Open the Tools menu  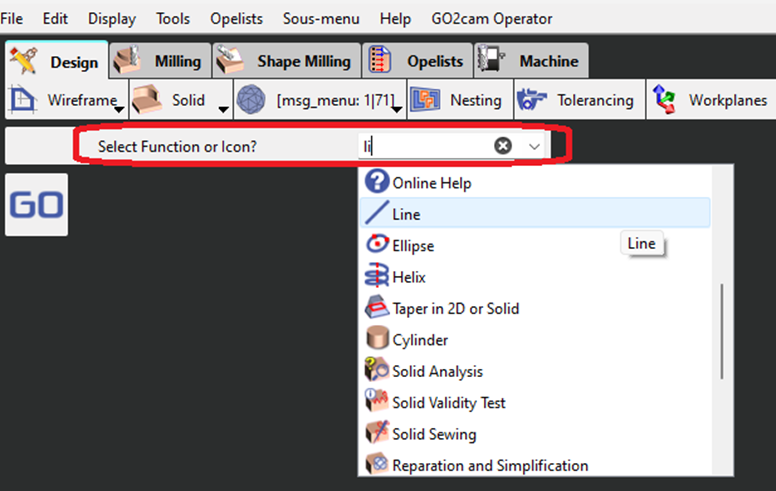coord(173,19)
